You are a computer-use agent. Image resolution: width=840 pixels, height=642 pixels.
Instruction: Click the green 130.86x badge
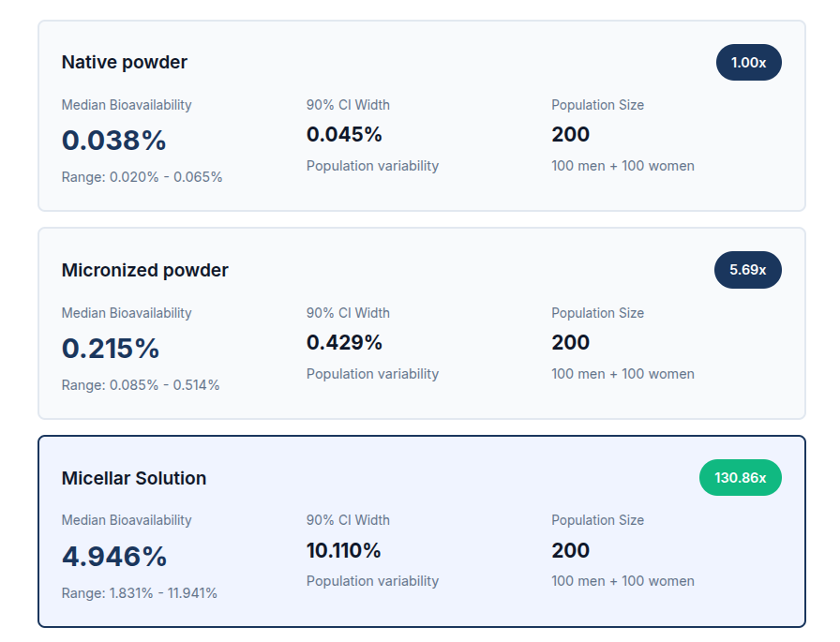(740, 478)
